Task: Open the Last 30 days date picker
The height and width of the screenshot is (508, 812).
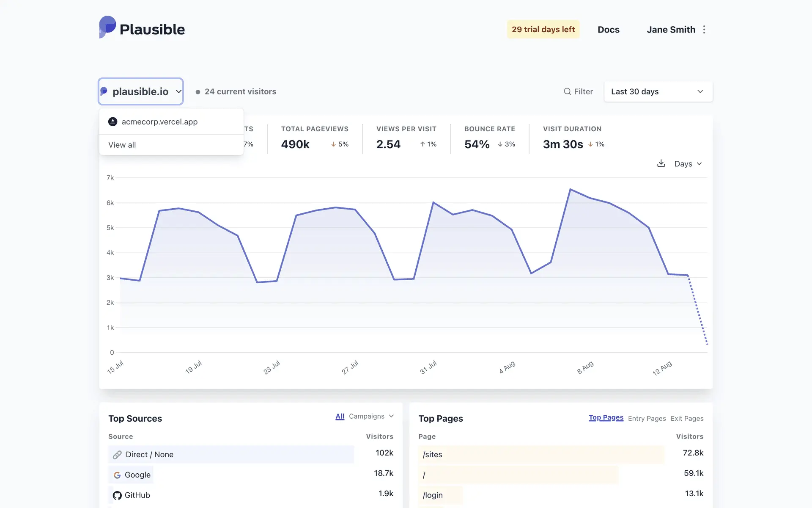Action: coord(658,91)
